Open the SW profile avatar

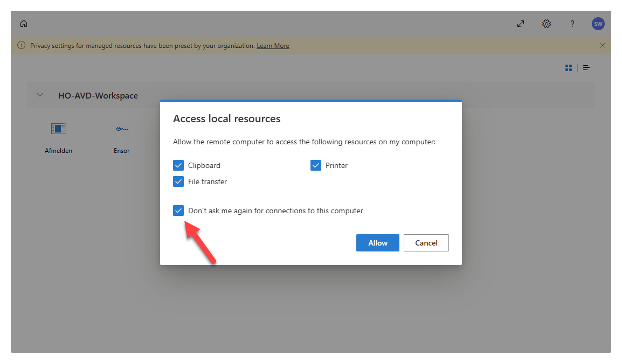click(x=598, y=24)
